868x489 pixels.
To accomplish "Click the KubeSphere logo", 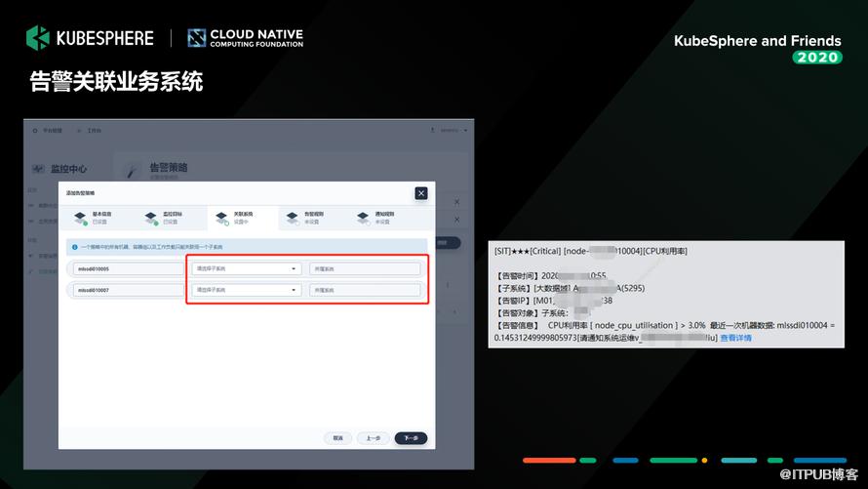I will (x=90, y=38).
